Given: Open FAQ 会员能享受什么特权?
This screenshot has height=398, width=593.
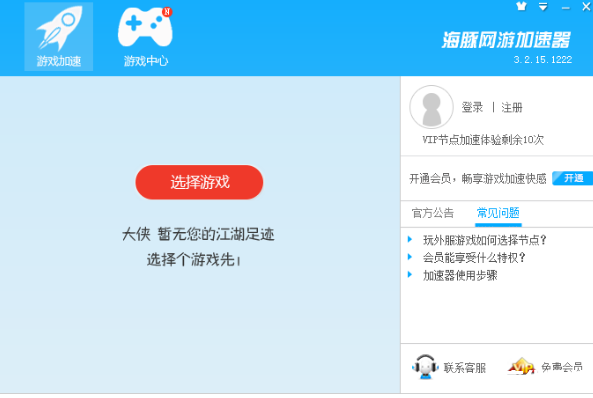Looking at the screenshot, I should coord(474,258).
